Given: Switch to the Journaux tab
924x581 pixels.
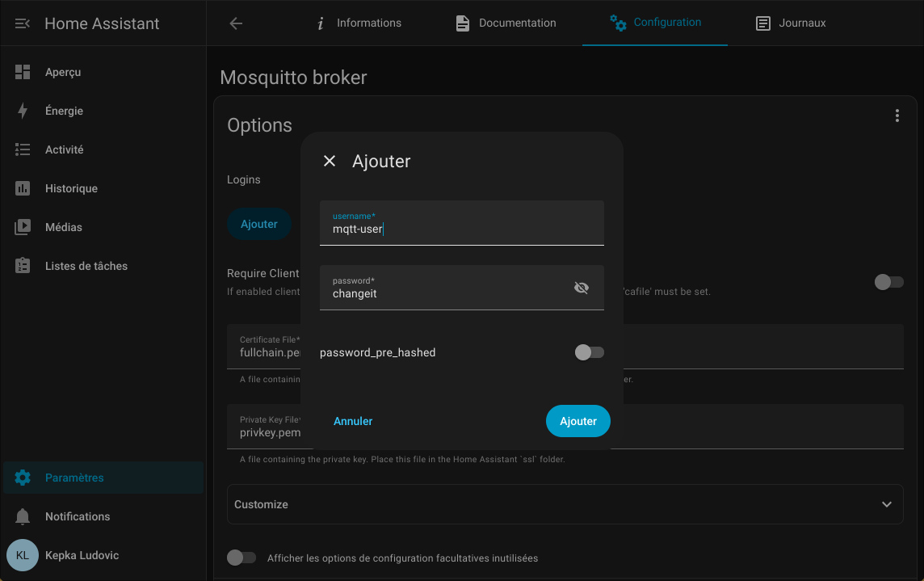Looking at the screenshot, I should [790, 23].
